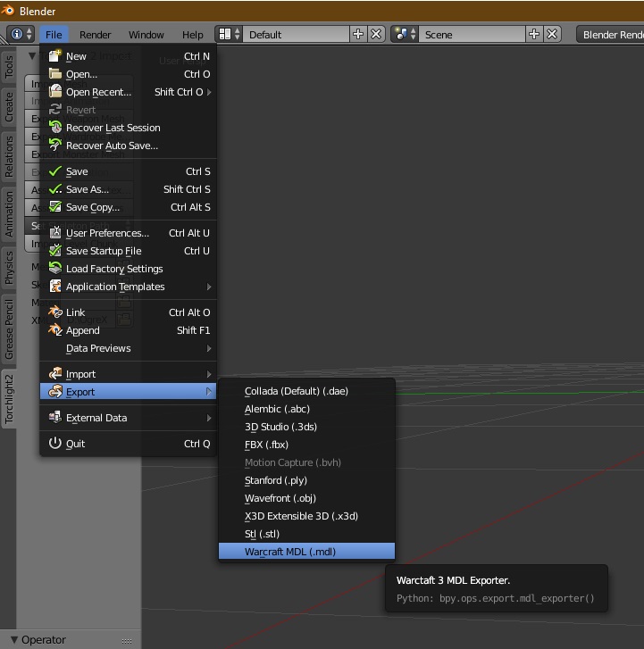Switch to the Create tab

pos(9,107)
